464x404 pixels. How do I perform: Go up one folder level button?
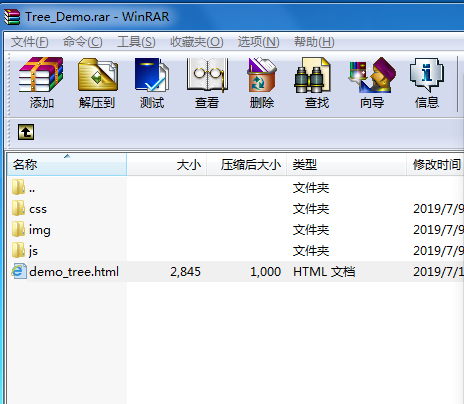pyautogui.click(x=26, y=132)
